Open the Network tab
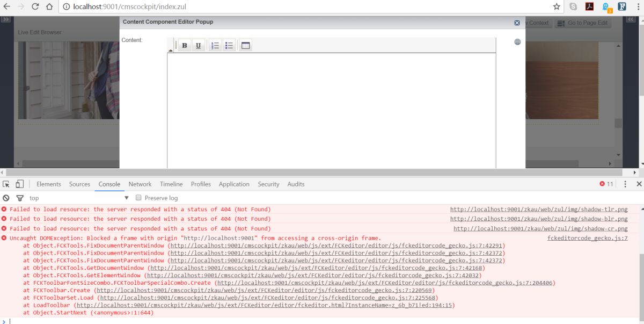This screenshot has width=644, height=324. click(140, 184)
